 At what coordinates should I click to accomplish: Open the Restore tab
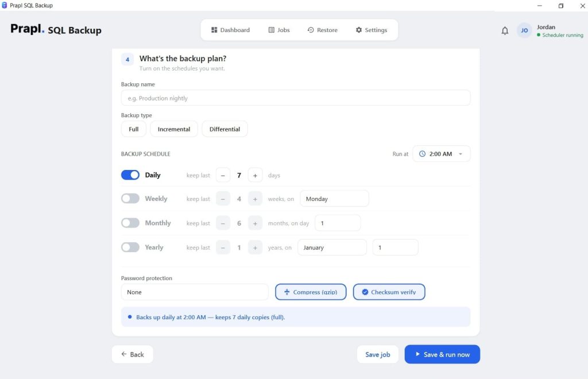[323, 30]
